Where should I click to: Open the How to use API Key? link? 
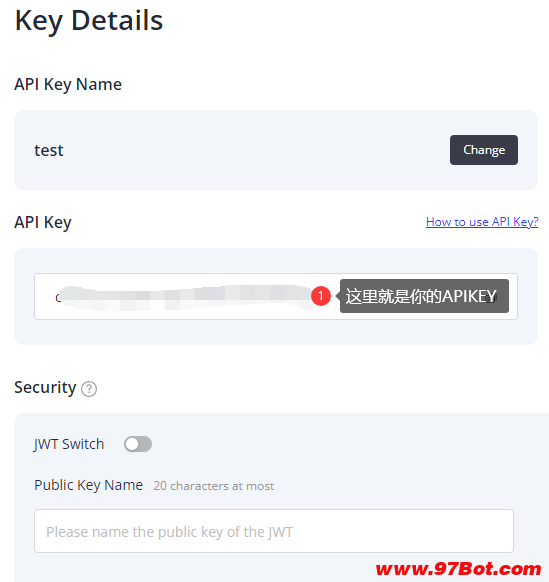click(x=482, y=222)
